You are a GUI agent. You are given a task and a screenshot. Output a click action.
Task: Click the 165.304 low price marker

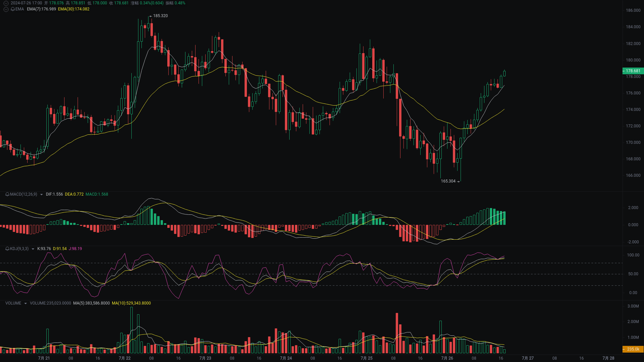[448, 181]
